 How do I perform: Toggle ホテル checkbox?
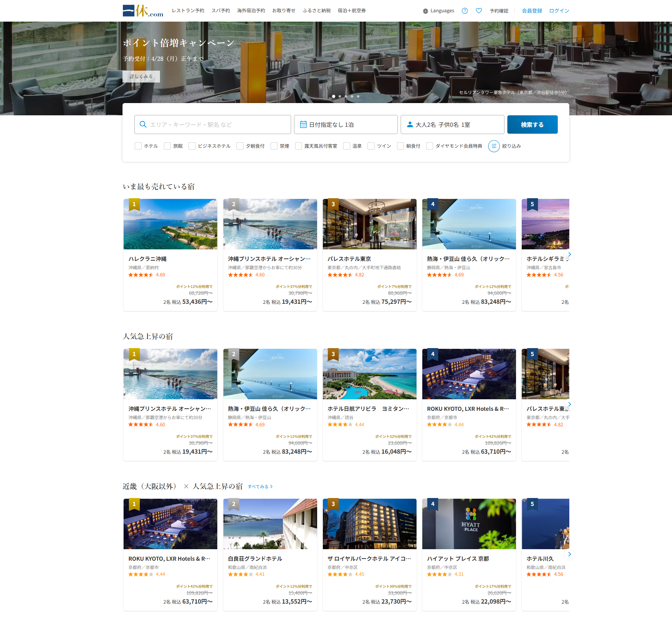tap(138, 146)
